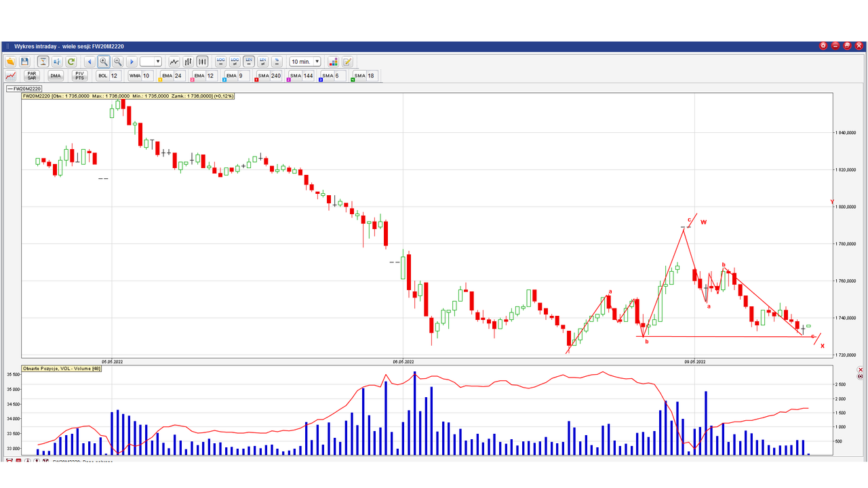The width and height of the screenshot is (868, 488).
Task: Click the SMA 240 indicator button
Action: click(x=263, y=76)
